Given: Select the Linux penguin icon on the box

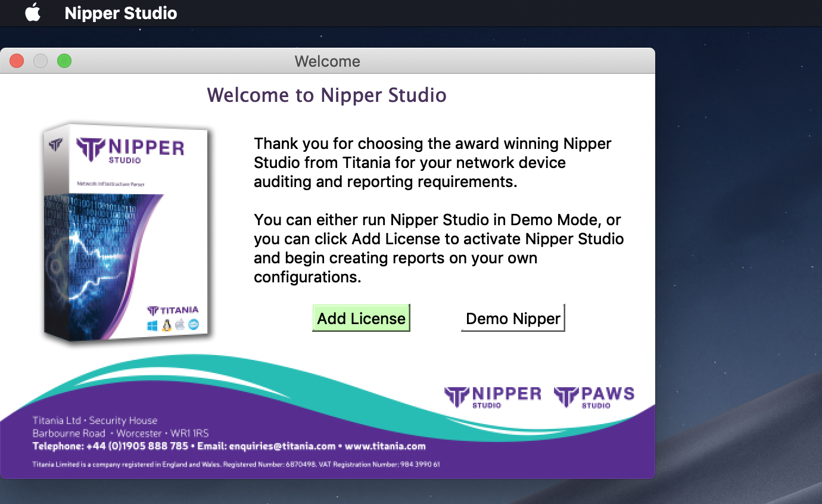Looking at the screenshot, I should pyautogui.click(x=166, y=325).
